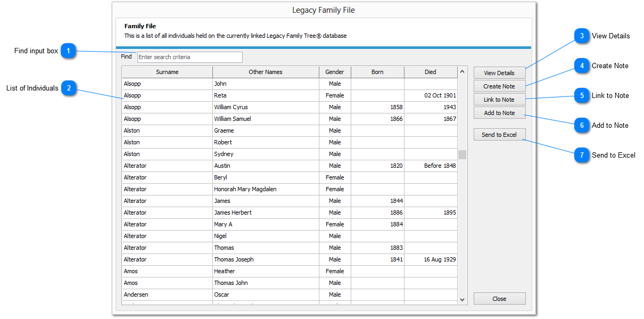Image resolution: width=644 pixels, height=319 pixels.
Task: Sort the list by the Surname column header
Action: [x=167, y=72]
